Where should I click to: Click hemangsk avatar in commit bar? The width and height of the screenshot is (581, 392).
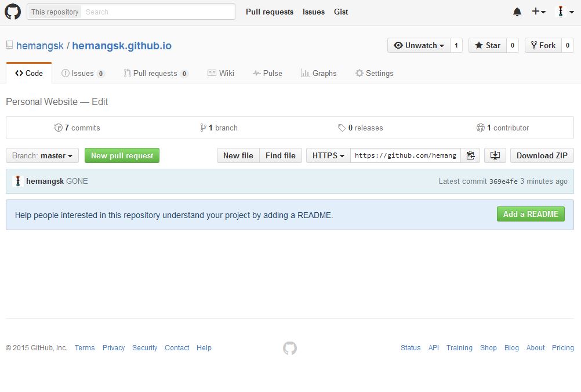click(18, 181)
